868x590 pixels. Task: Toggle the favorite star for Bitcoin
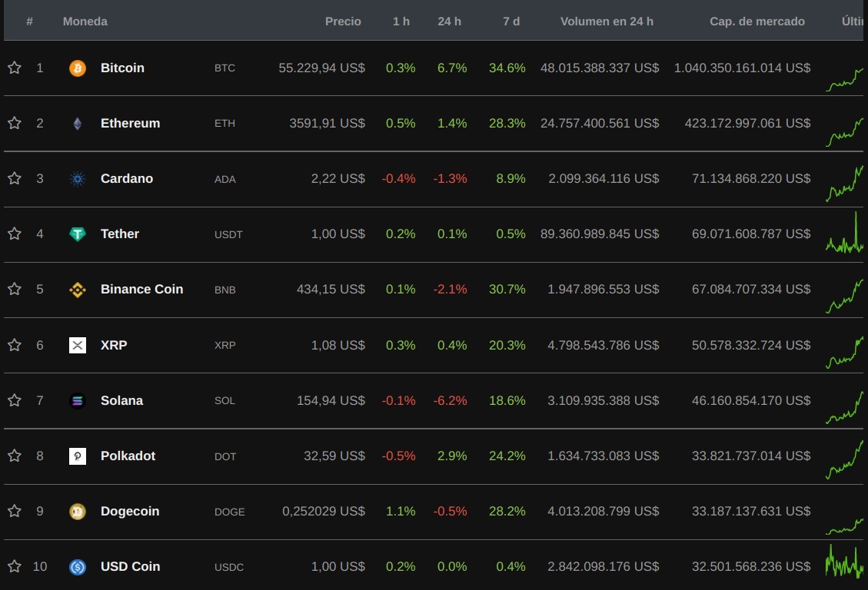(15, 68)
